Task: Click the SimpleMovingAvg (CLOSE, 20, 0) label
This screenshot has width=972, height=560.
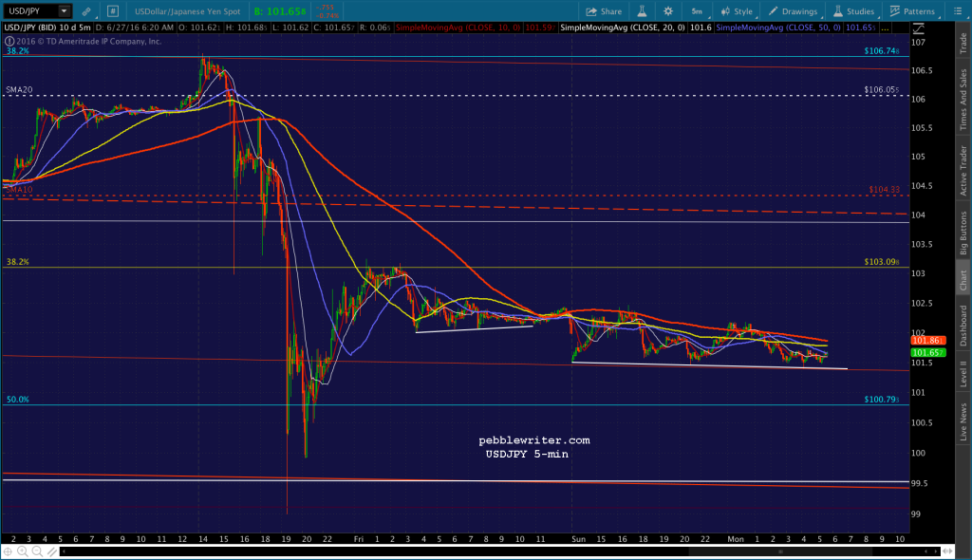Action: [623, 28]
